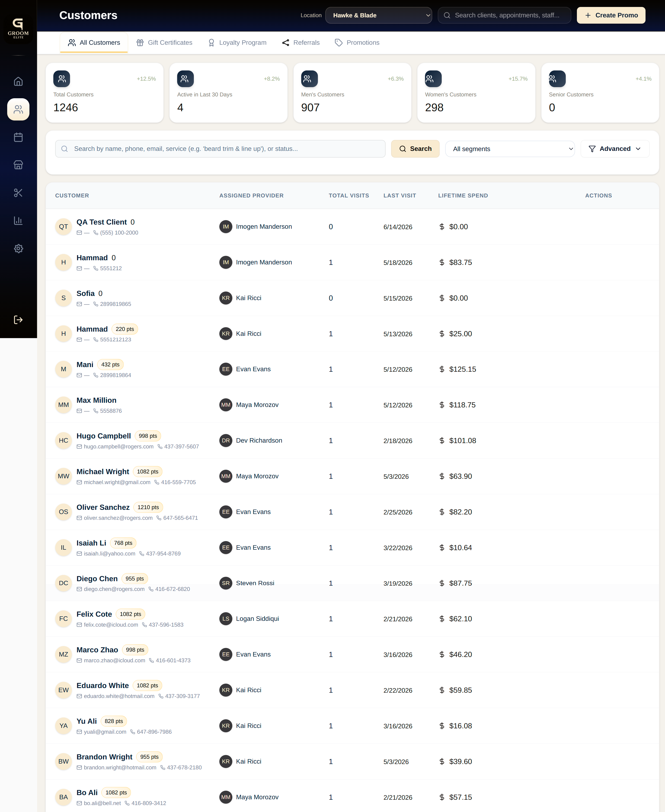Open the Location dropdown Hawke & Blade
This screenshot has height=812, width=665.
378,15
